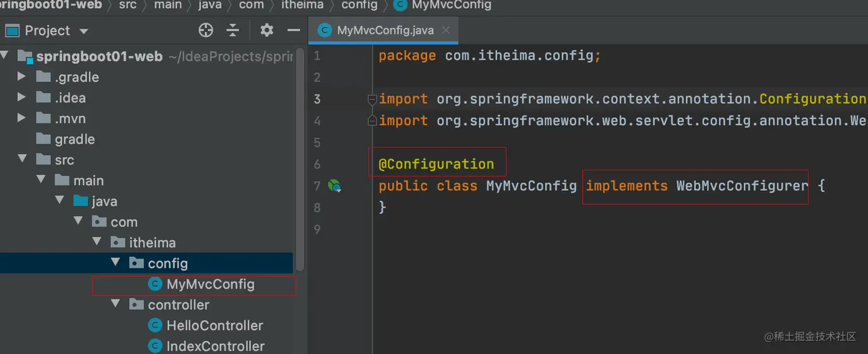Click the HelloController class icon
Screen dimensions: 868x354
tap(154, 325)
